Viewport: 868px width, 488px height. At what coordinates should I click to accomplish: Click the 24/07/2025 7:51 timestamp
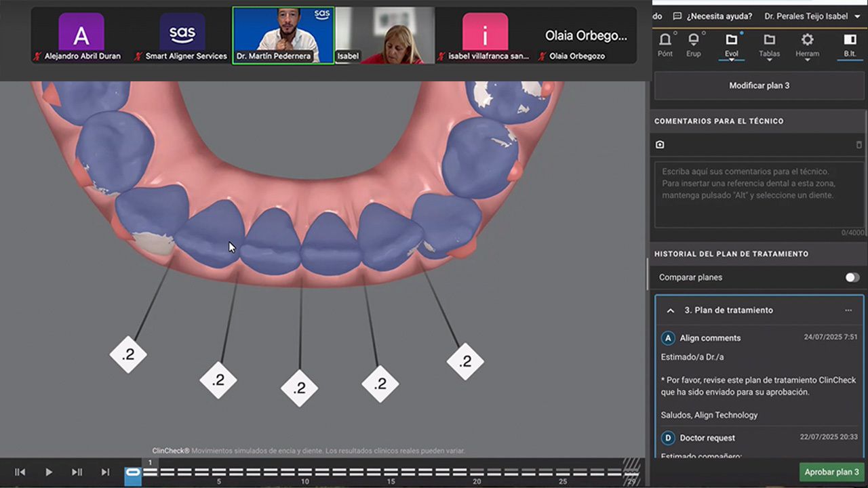831,337
